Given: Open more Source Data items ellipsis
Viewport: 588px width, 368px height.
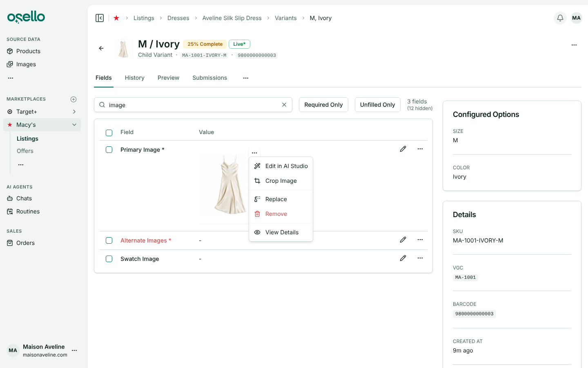Looking at the screenshot, I should point(11,78).
